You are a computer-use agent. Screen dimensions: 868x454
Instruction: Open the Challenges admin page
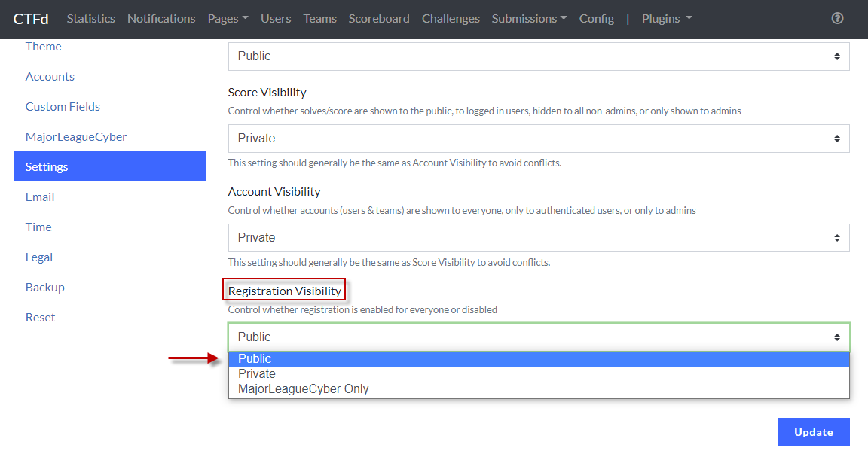point(451,19)
